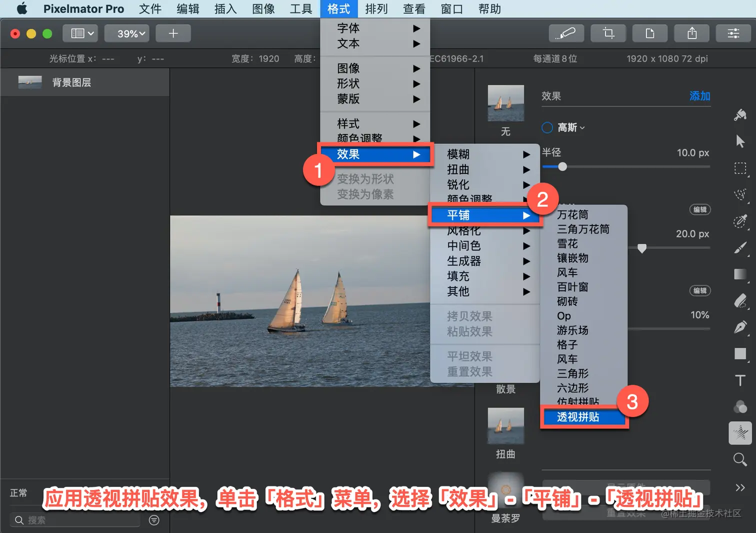Screen dimensions: 756x533
Task: Choose the rectangular selection tool
Action: 740,168
